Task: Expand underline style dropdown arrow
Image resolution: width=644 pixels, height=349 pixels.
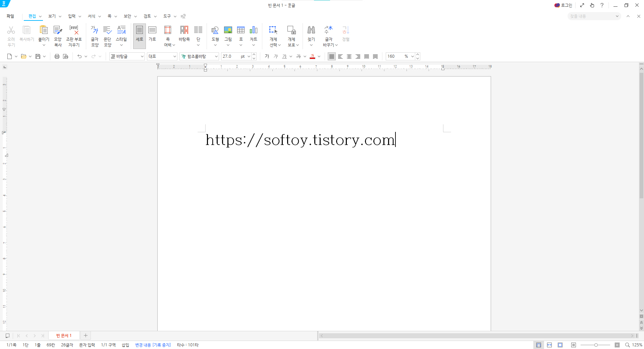Action: [x=291, y=56]
